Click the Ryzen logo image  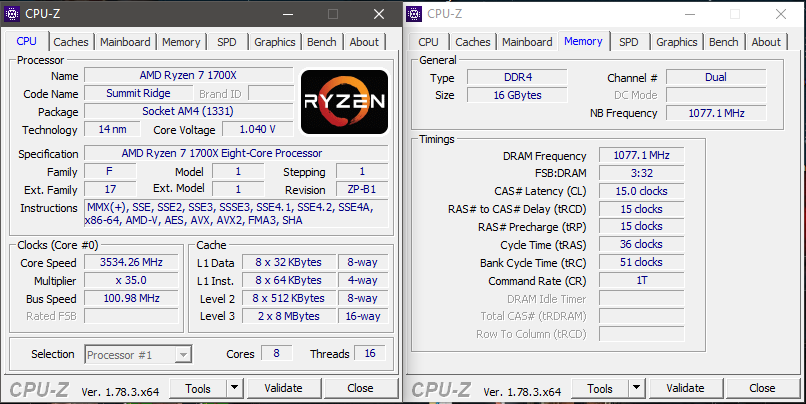click(x=344, y=102)
